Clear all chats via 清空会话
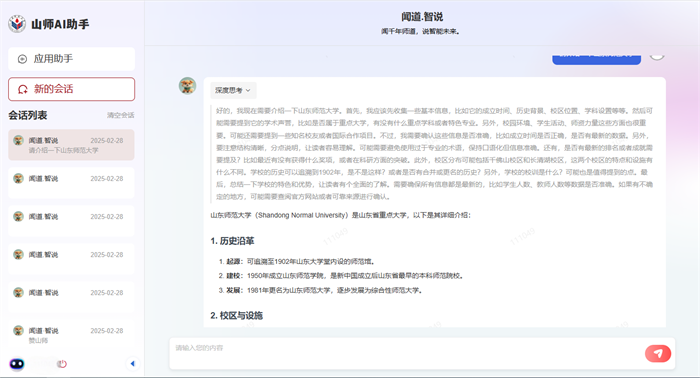The height and width of the screenshot is (378, 700). (121, 115)
